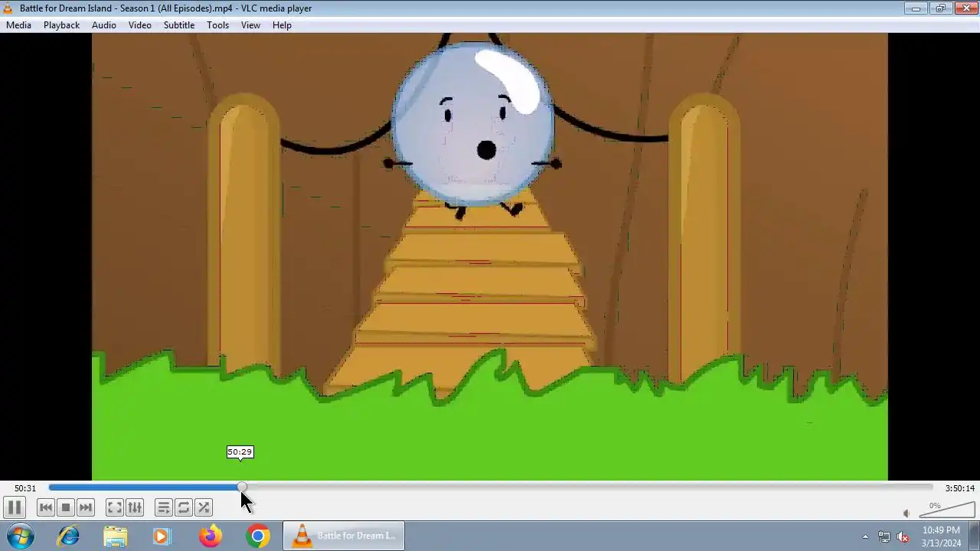
Task: Toggle fullscreen video mode
Action: tap(115, 507)
